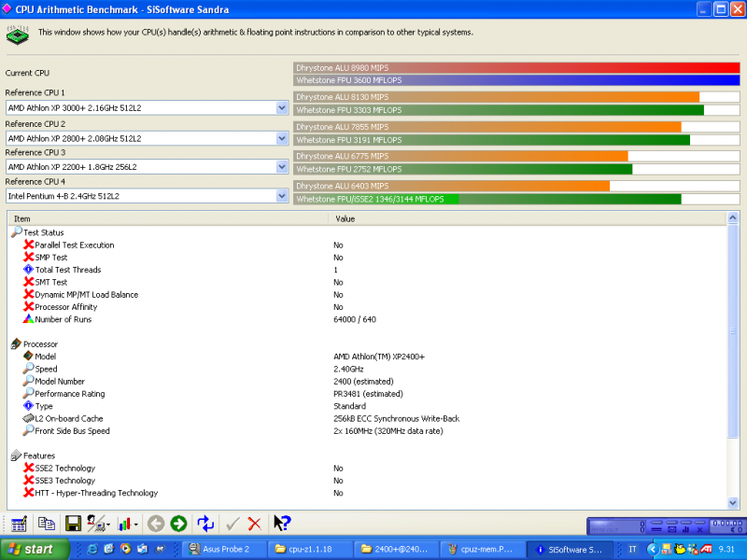Click the Processor section chip icon
This screenshot has height=560, width=747.
click(x=16, y=343)
